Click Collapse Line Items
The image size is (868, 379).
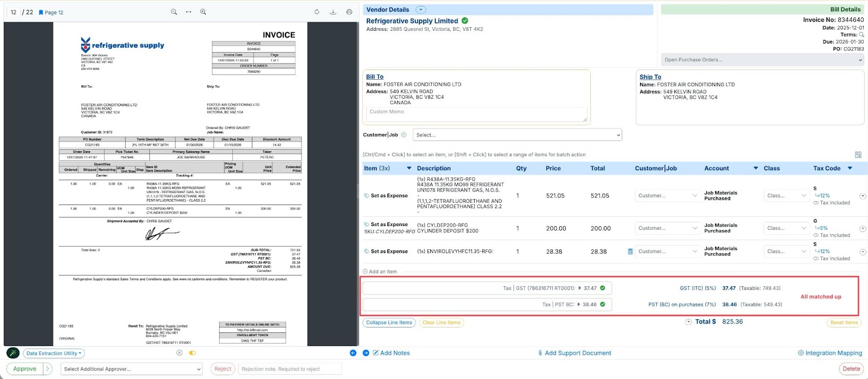(389, 323)
